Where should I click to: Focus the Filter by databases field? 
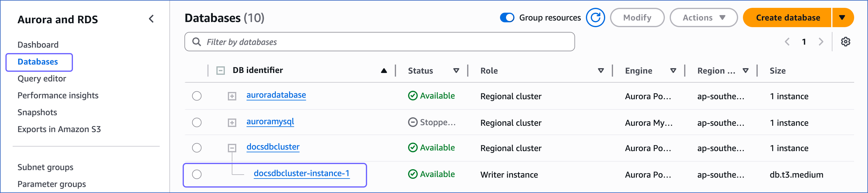[379, 42]
